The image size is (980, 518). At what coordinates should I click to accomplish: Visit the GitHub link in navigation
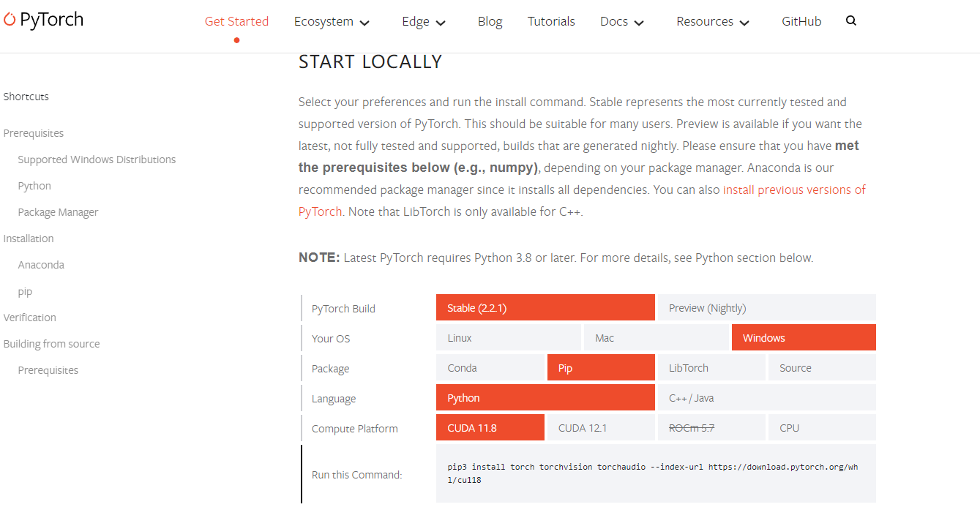click(x=801, y=22)
